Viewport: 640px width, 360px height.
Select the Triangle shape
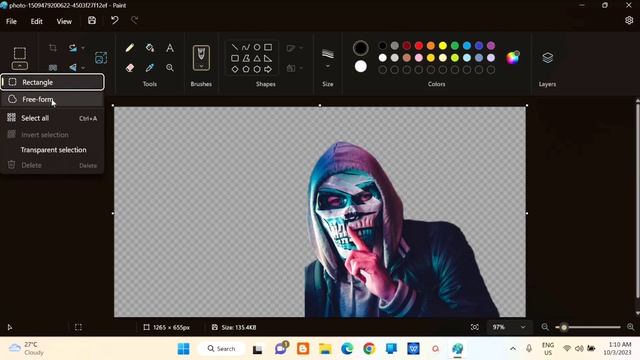pos(257,58)
